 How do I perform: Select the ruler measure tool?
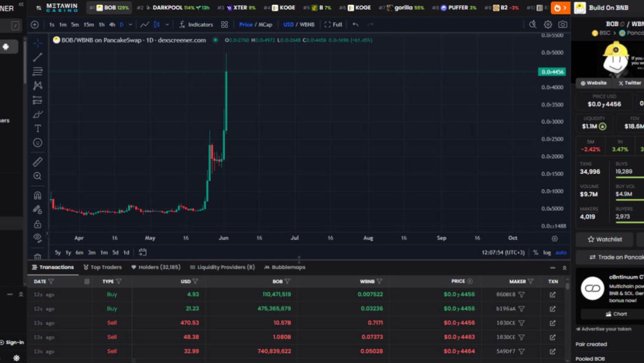(37, 162)
